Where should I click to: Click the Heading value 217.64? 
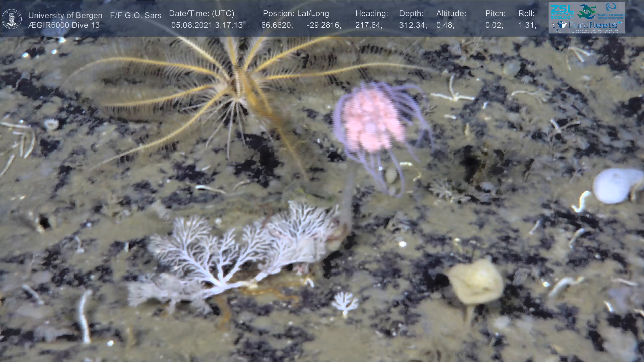(x=368, y=25)
